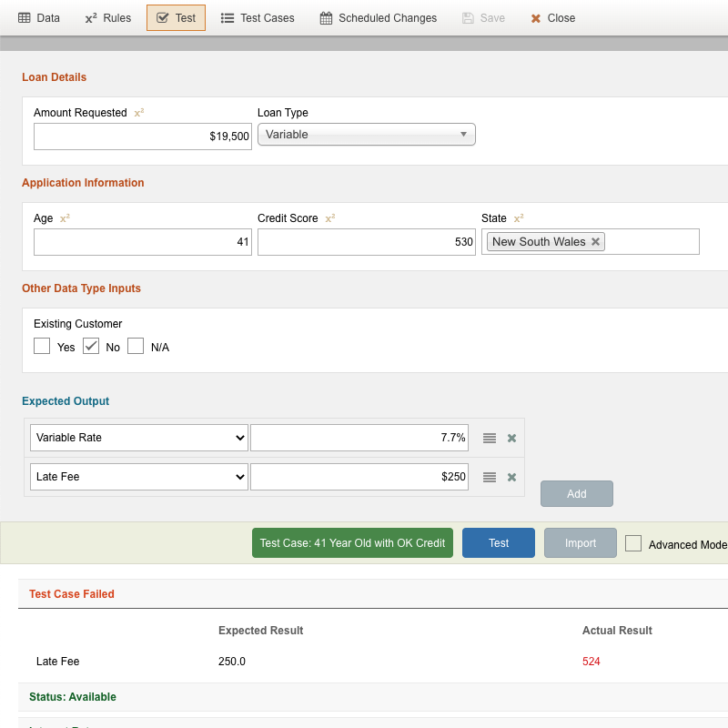Delete the Variable Rate output row
This screenshot has height=728, width=728.
pyautogui.click(x=511, y=438)
